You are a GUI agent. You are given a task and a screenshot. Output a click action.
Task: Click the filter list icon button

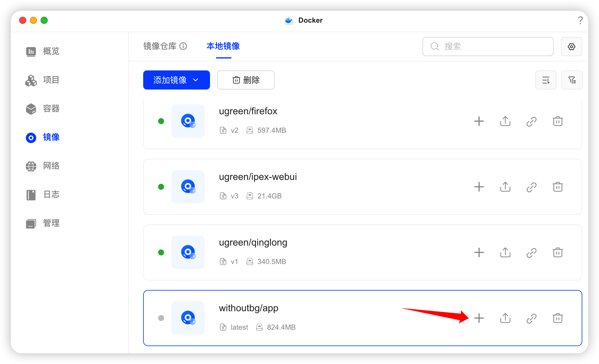click(x=572, y=80)
